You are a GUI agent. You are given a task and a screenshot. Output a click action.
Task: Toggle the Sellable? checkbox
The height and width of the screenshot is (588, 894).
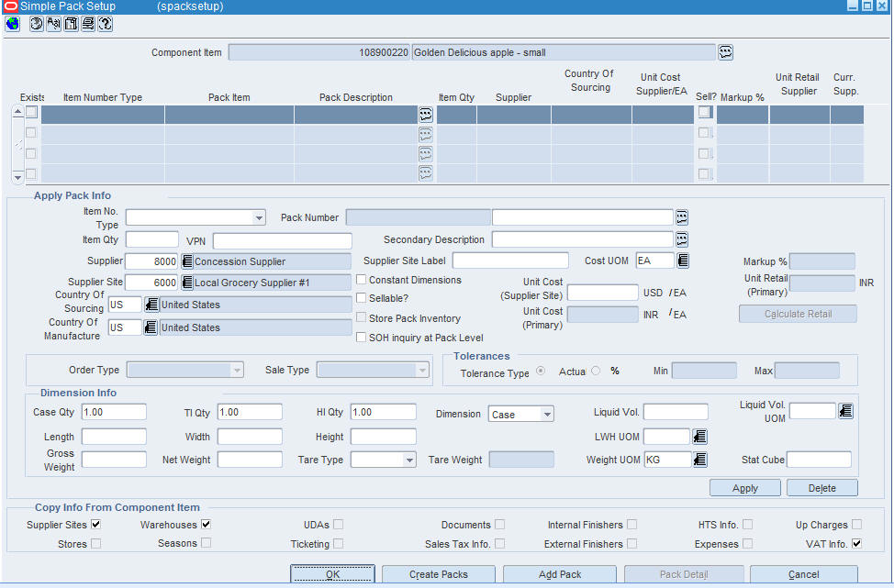coord(361,298)
